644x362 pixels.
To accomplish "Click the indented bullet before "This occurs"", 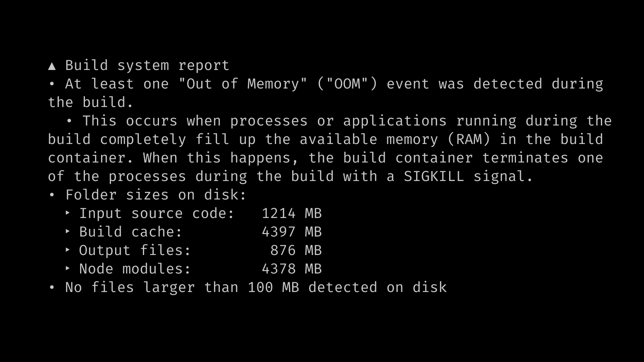I will (69, 121).
